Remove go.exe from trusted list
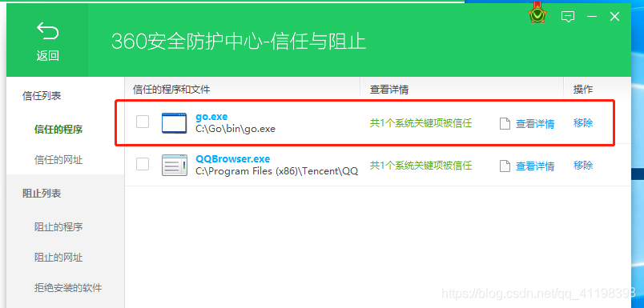This screenshot has width=644, height=308. tap(583, 122)
